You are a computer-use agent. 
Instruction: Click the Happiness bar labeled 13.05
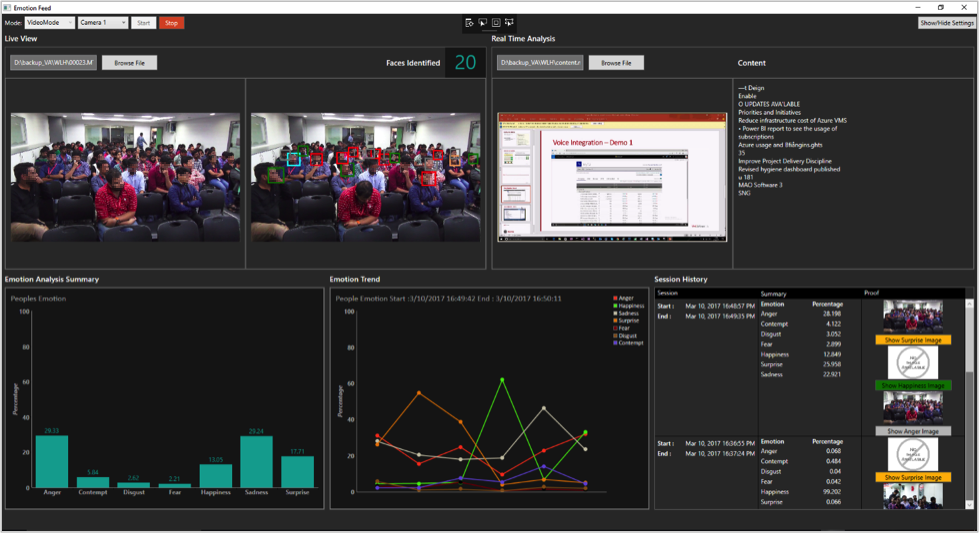[215, 476]
